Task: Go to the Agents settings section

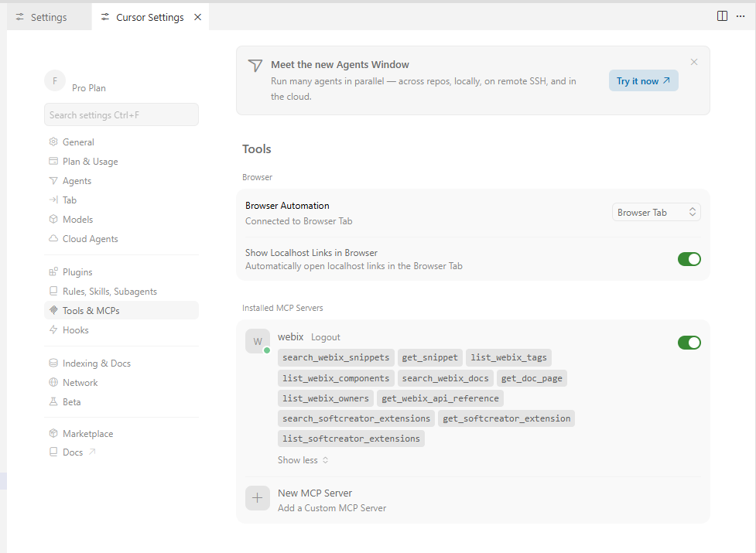Action: tap(121, 181)
